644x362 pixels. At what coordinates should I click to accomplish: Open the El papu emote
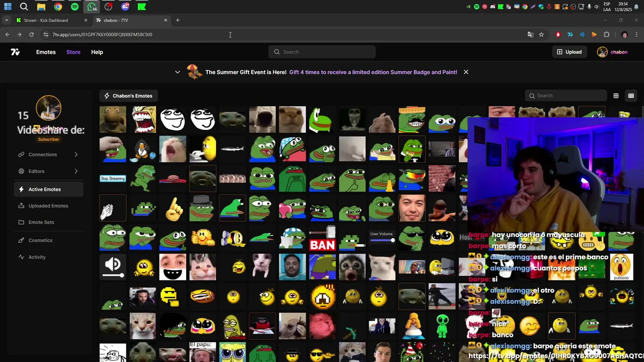coord(203,352)
